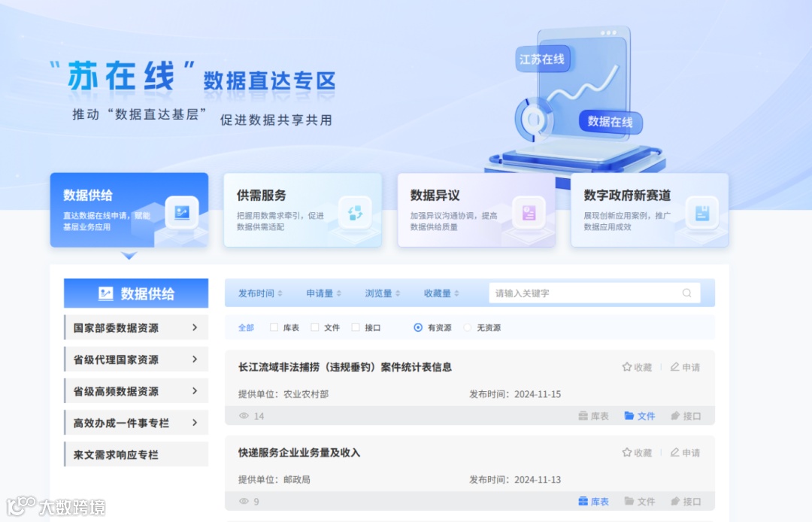Select the 无资源 radio button
Image resolution: width=812 pixels, height=522 pixels.
467,327
